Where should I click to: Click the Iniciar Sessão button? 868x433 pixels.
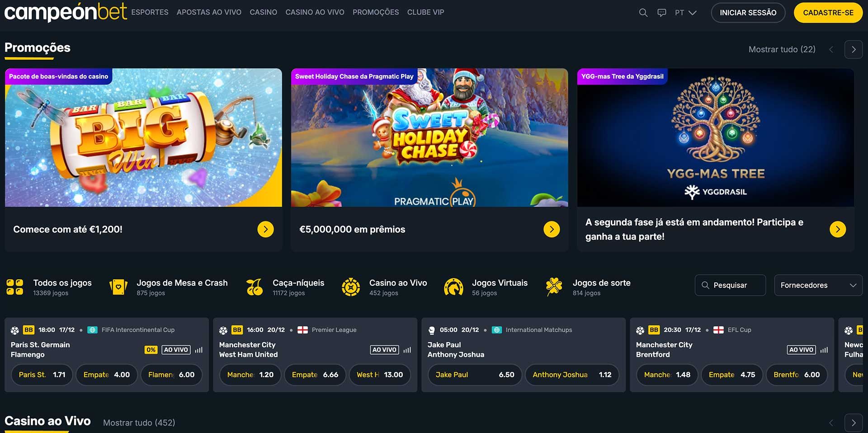[x=748, y=13]
